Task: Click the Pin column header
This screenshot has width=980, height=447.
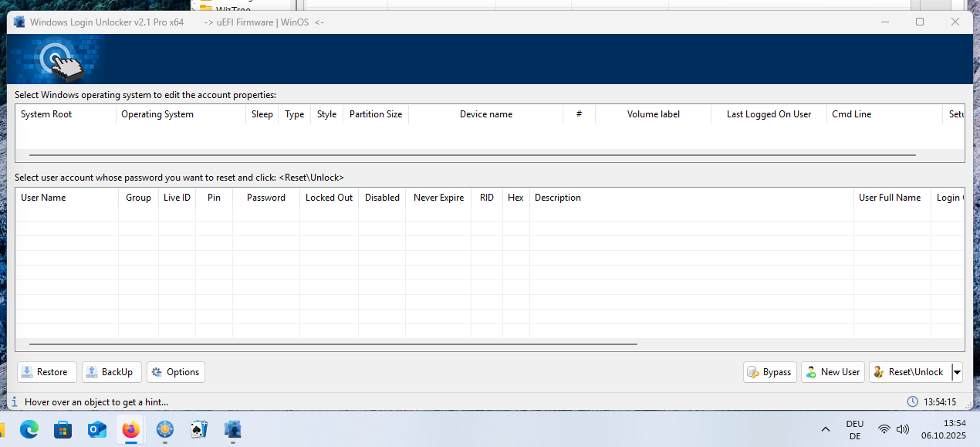Action: point(215,198)
